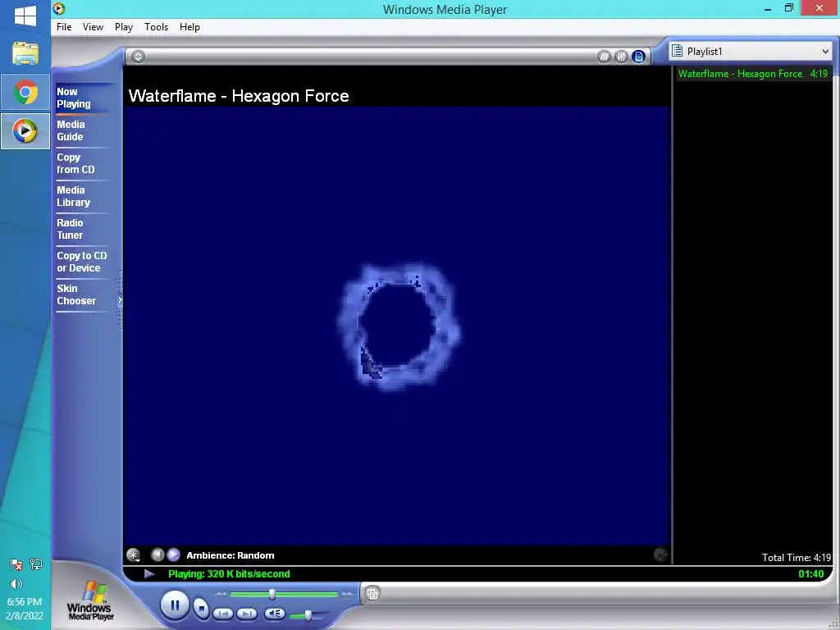View visualization in full screen
The image size is (840, 630).
[x=660, y=555]
